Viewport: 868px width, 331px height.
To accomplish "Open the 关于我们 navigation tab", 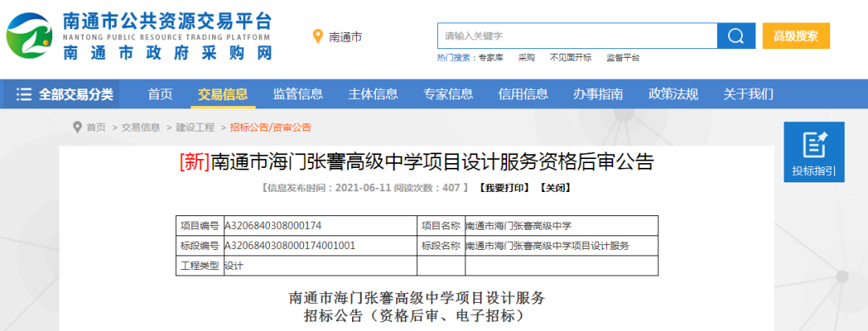I will coord(748,95).
